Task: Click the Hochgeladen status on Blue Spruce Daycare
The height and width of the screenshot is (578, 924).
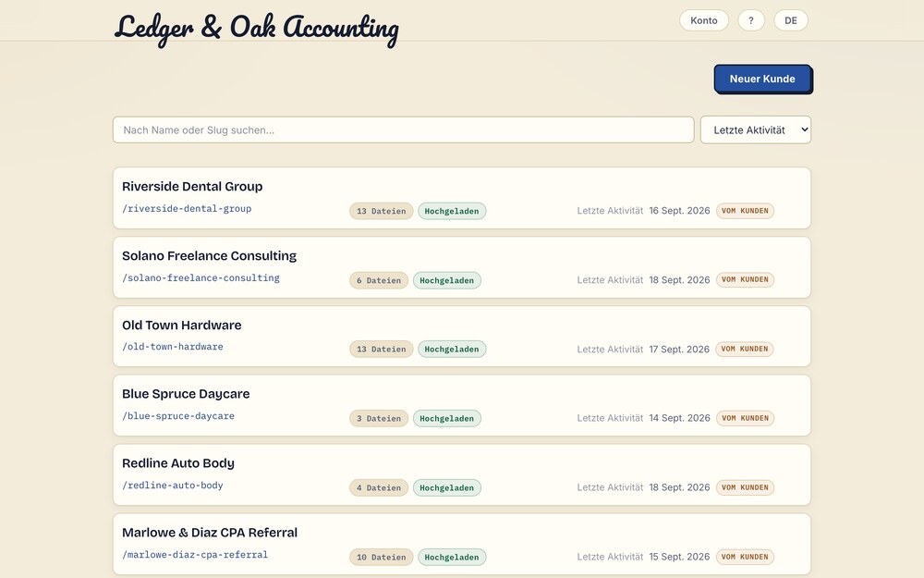Action: coord(446,419)
